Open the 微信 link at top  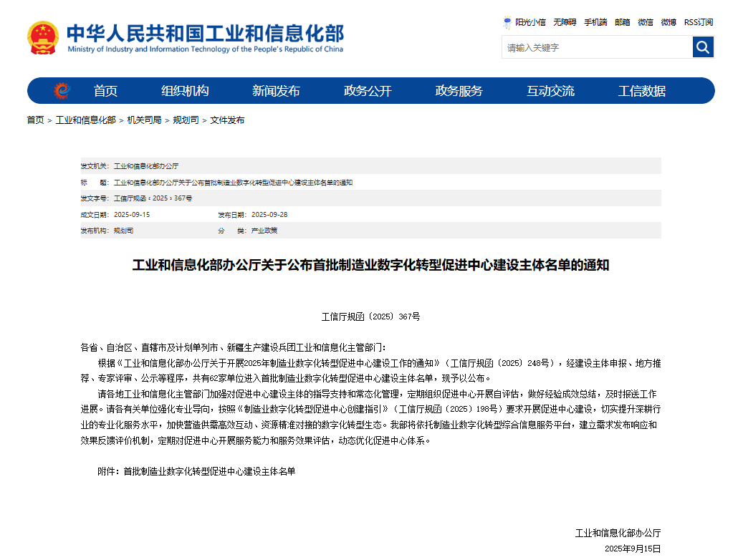tap(646, 22)
